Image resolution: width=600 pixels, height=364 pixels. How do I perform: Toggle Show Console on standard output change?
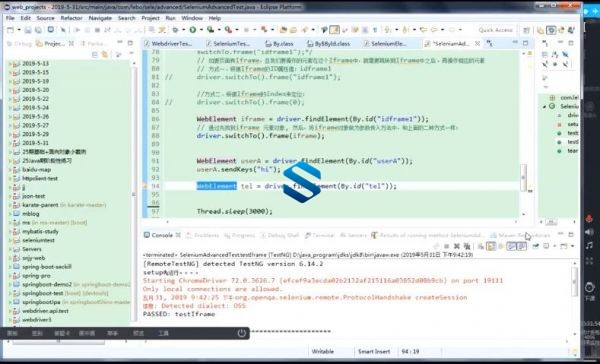point(512,246)
